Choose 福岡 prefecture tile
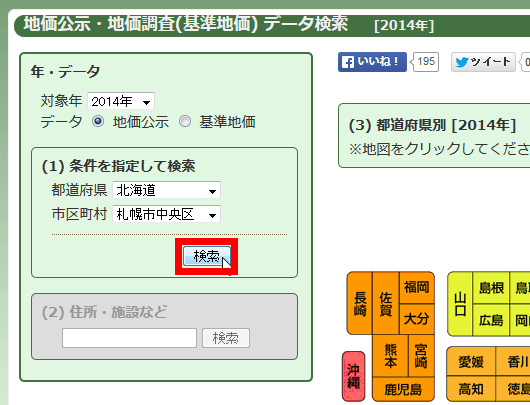 tap(417, 287)
